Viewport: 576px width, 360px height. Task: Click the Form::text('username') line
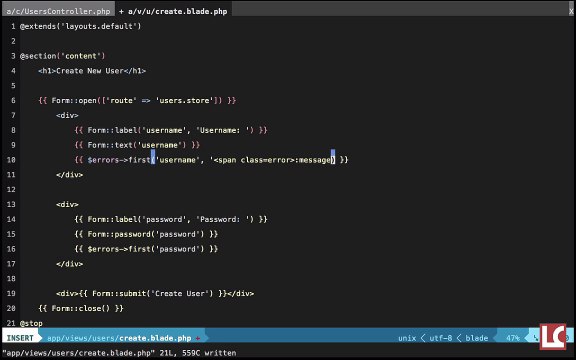pyautogui.click(x=137, y=145)
